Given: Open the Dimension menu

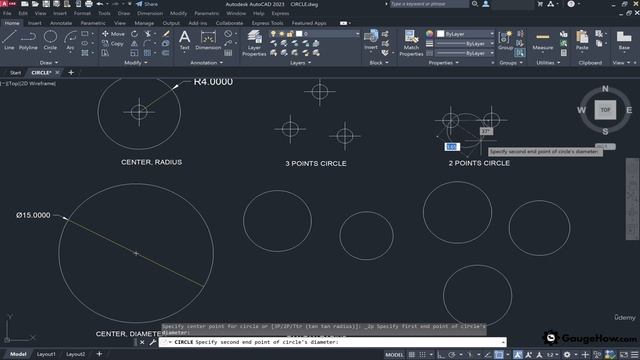Looking at the screenshot, I should (x=150, y=13).
